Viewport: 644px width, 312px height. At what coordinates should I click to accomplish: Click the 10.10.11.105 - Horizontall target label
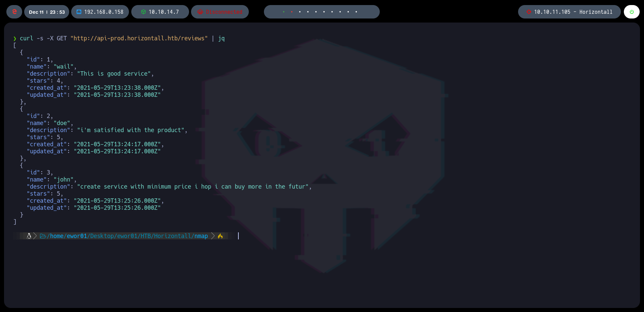pos(573,12)
